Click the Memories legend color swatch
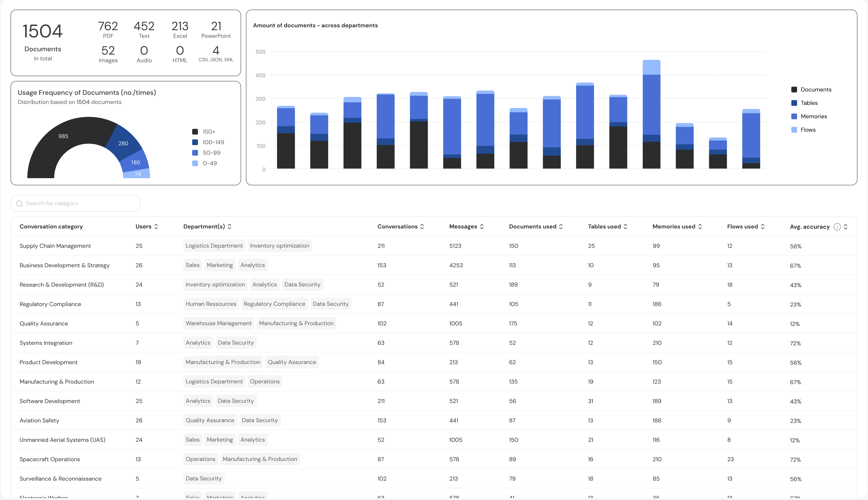 tap(794, 116)
